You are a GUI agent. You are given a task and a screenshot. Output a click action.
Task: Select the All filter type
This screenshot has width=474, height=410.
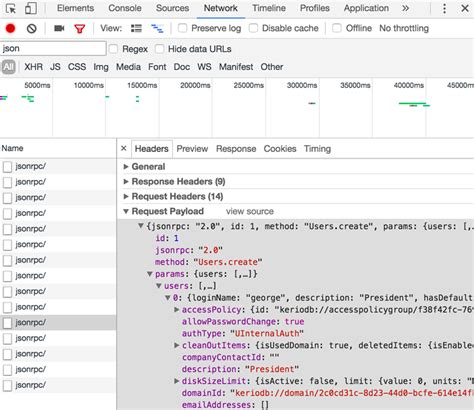8,67
